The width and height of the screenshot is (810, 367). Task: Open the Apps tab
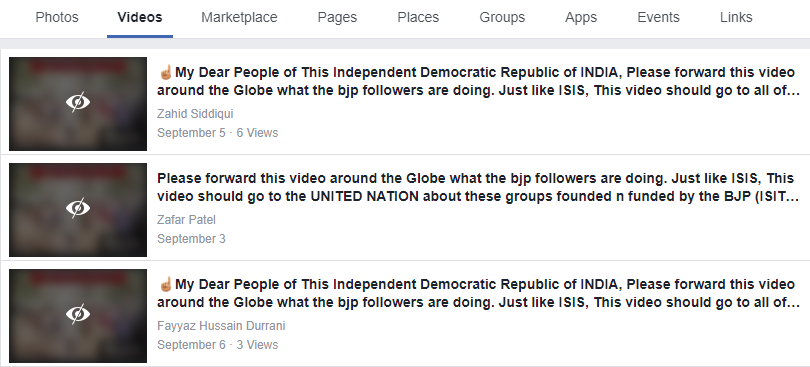pyautogui.click(x=581, y=18)
